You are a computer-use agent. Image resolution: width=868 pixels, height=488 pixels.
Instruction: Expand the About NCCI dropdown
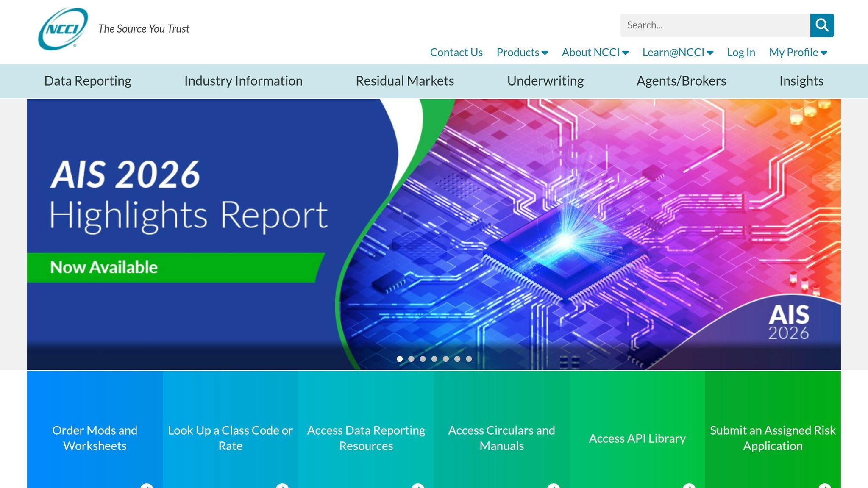[595, 53]
